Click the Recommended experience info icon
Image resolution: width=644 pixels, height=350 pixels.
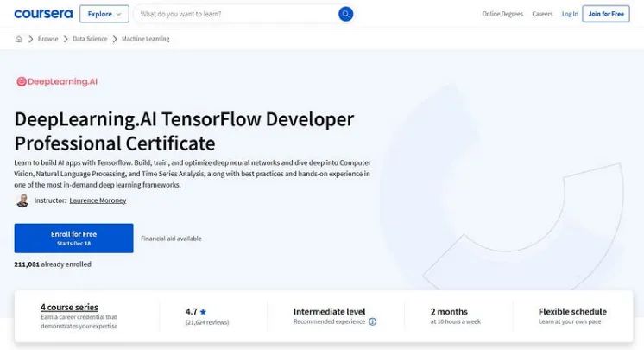(373, 321)
